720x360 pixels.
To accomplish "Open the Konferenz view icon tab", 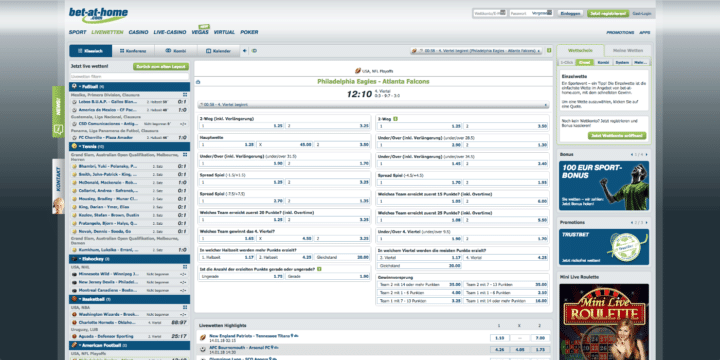I will click(x=133, y=51).
